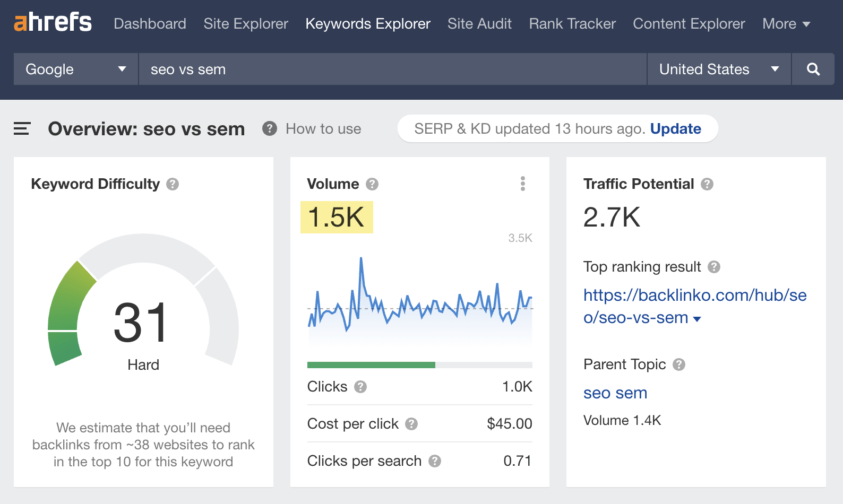Click help icon next to Keyword Difficulty
The image size is (843, 504).
tap(173, 184)
